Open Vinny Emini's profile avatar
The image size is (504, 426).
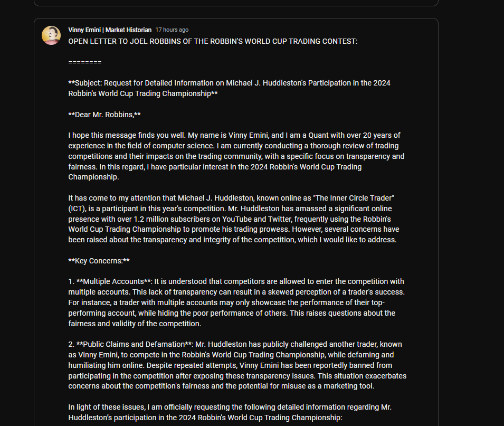coord(51,35)
